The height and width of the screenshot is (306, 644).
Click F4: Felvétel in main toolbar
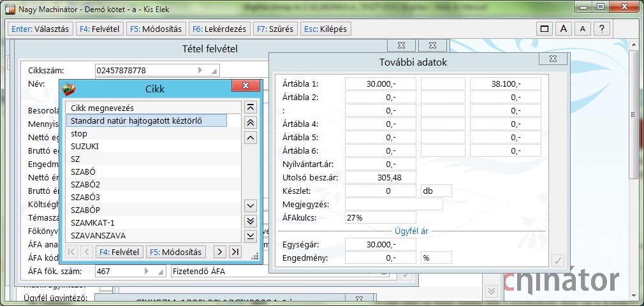(x=100, y=29)
